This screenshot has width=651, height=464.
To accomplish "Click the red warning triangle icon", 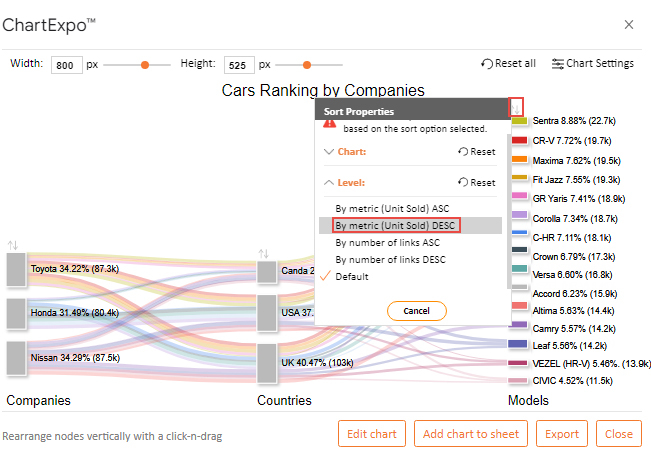I will tap(330, 124).
